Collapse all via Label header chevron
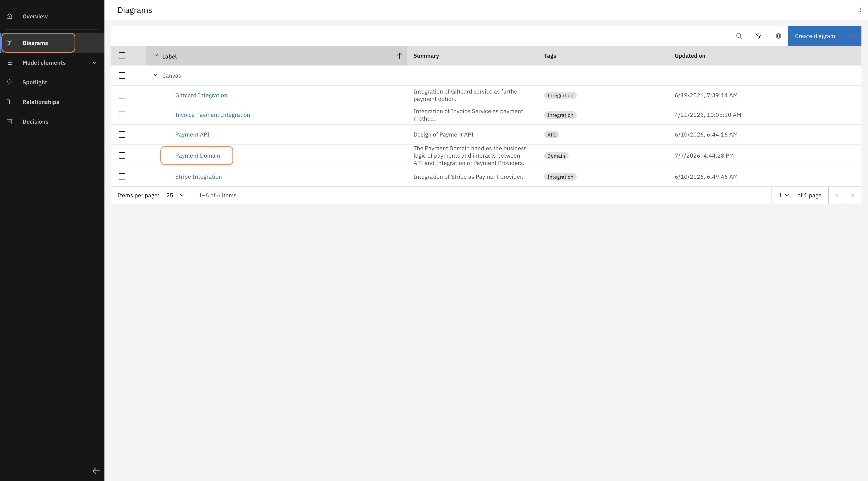Screen dimensions: 868x481 tap(155, 55)
